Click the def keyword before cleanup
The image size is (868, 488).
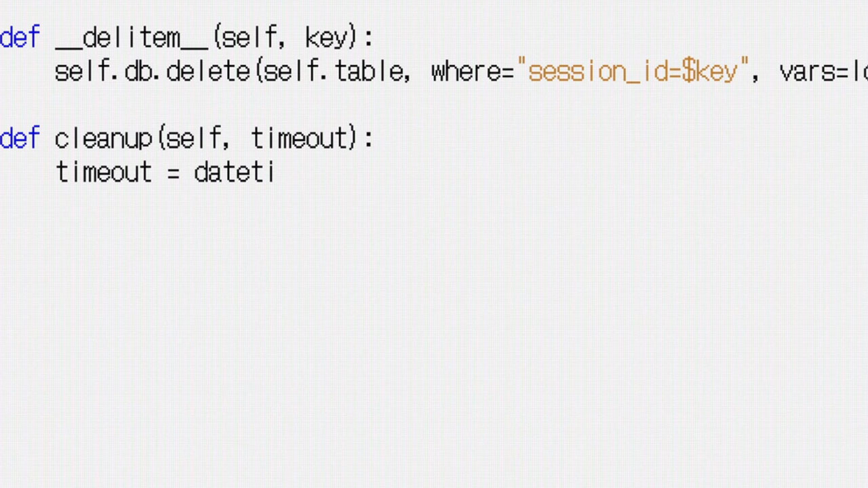[x=20, y=139]
